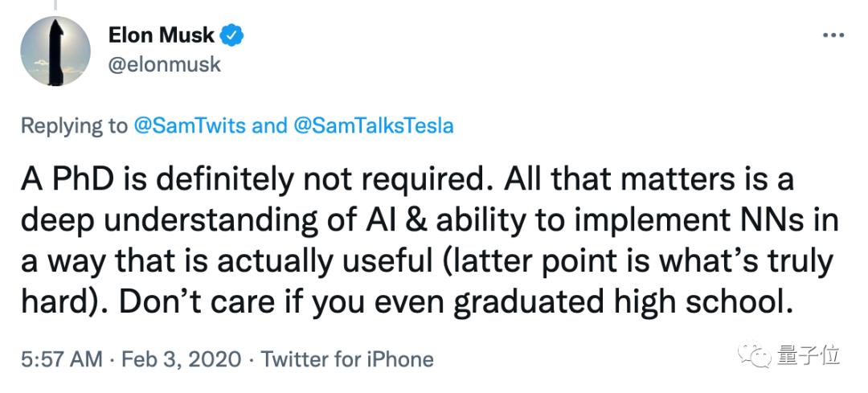
Task: Click the blue verified badge icon
Action: tap(232, 36)
